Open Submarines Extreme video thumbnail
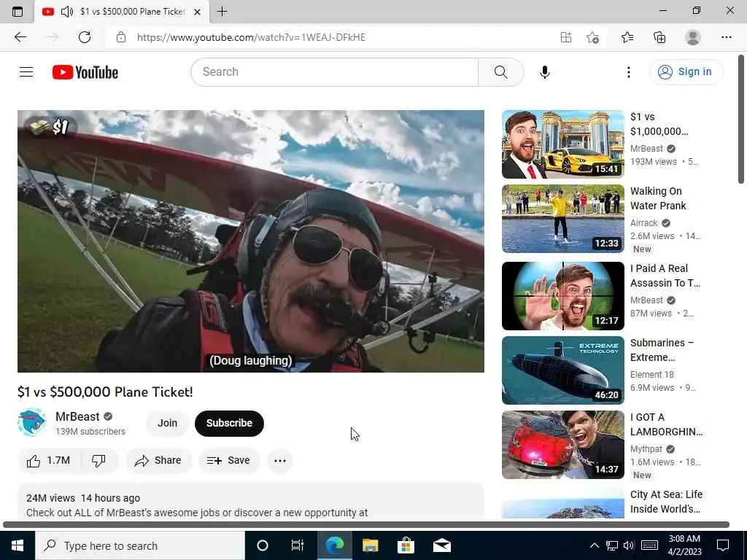Viewport: 747px width, 560px height. pyautogui.click(x=562, y=370)
